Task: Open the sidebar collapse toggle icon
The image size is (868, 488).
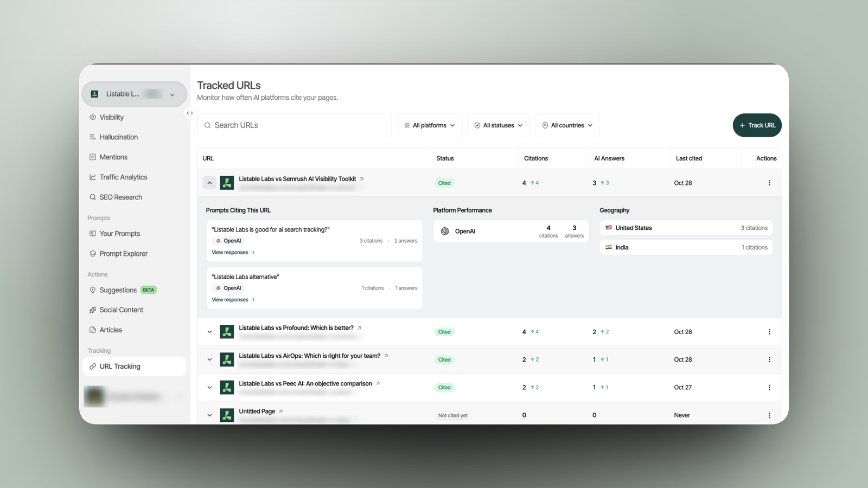Action: pos(190,113)
